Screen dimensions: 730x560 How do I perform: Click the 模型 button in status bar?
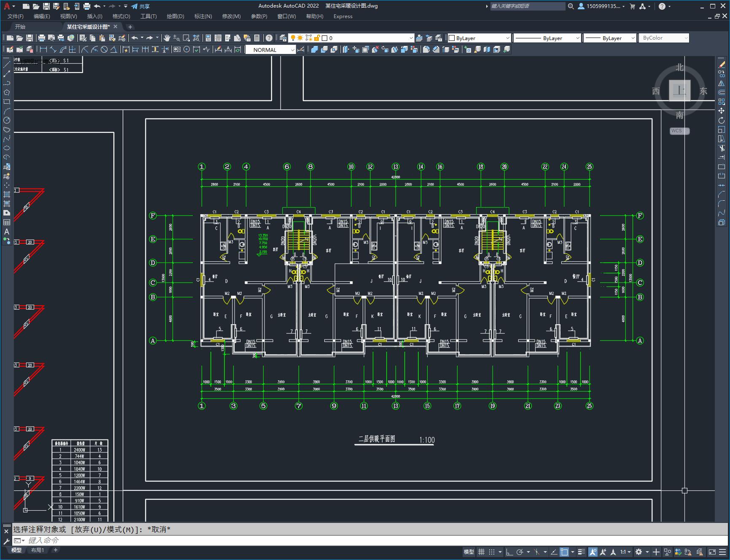469,552
